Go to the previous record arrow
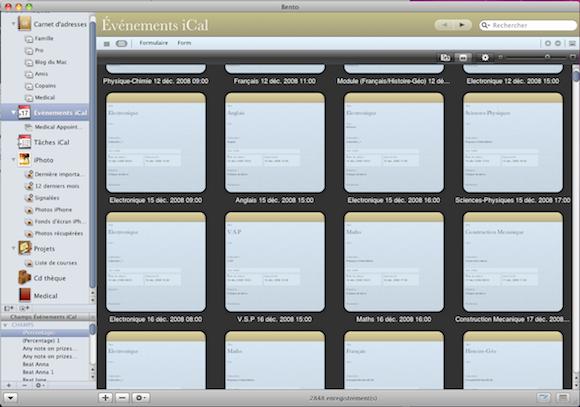 445,25
